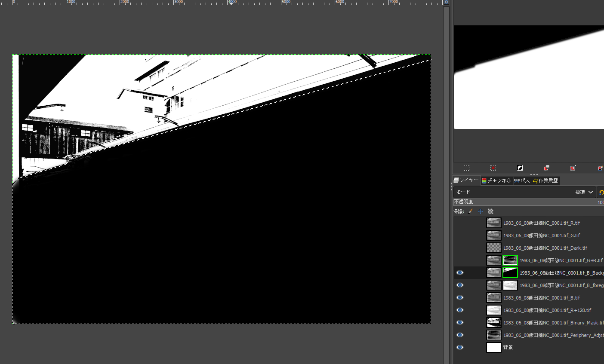
Task: Hide the tif_Periphery_Adjst layer
Action: click(460, 335)
